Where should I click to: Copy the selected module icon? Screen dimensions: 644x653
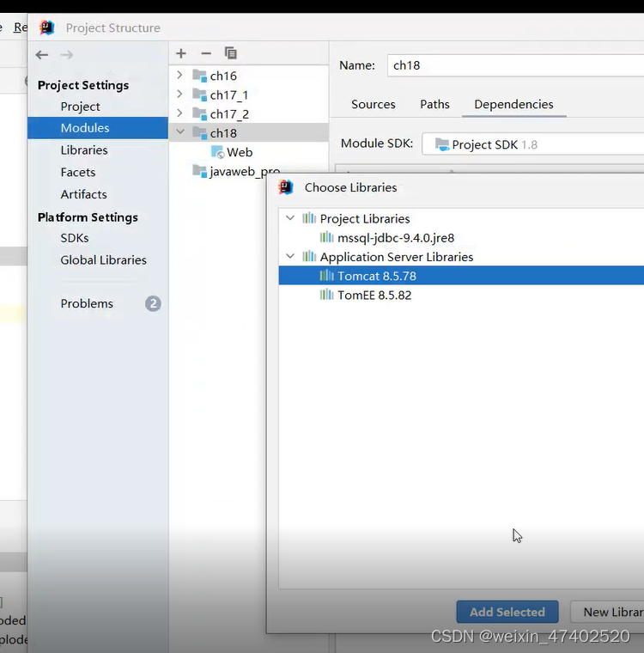[x=231, y=53]
